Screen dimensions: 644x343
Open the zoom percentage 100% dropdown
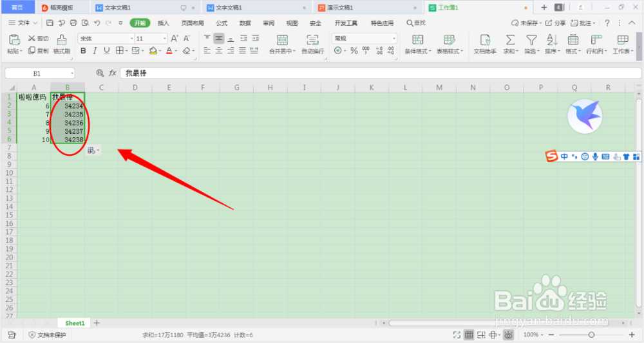pos(533,335)
